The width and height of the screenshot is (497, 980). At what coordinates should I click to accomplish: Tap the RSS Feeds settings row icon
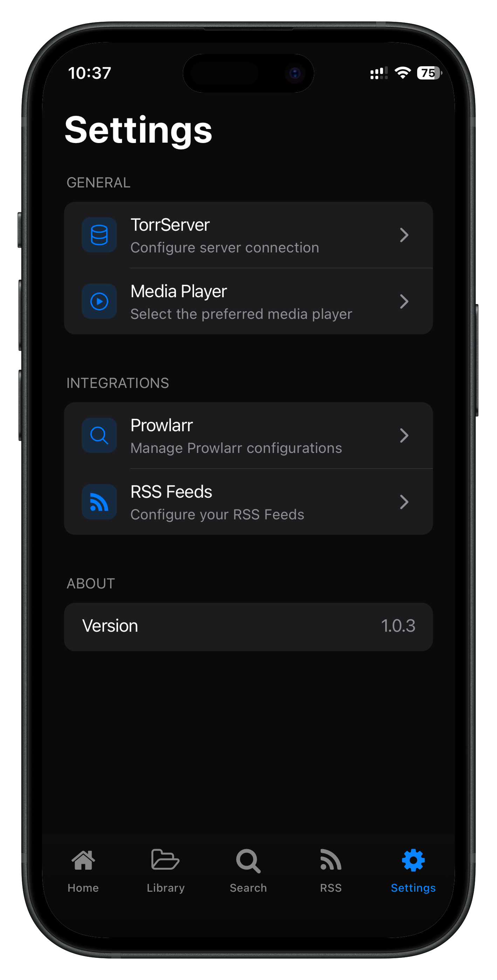pyautogui.click(x=99, y=502)
